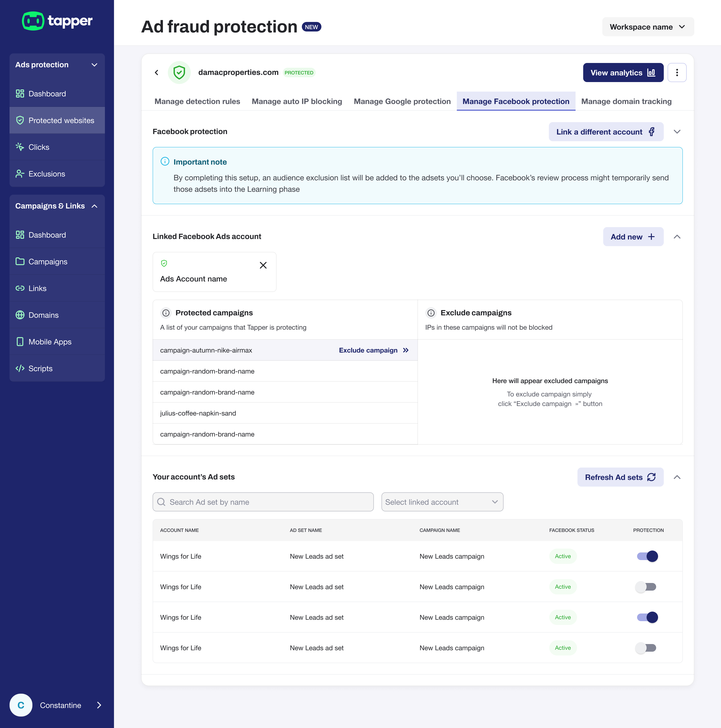Switch to Manage Google protection tab
The height and width of the screenshot is (728, 721).
(402, 101)
